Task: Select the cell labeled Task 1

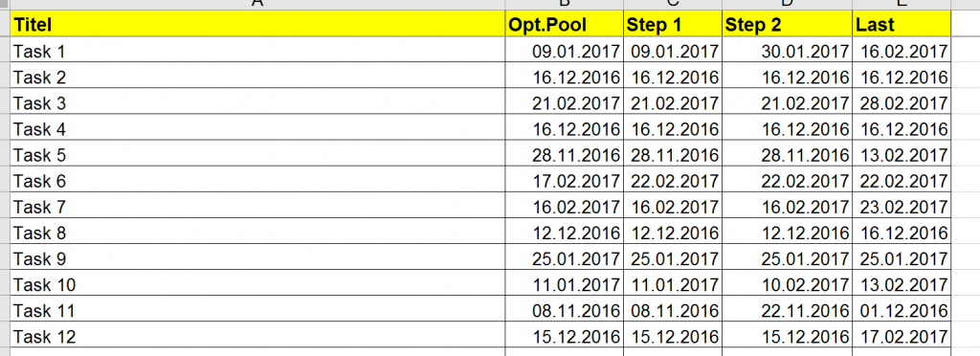Action: pos(258,52)
